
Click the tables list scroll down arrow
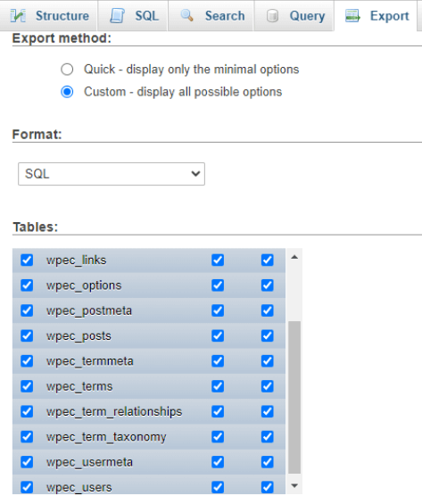coord(294,485)
